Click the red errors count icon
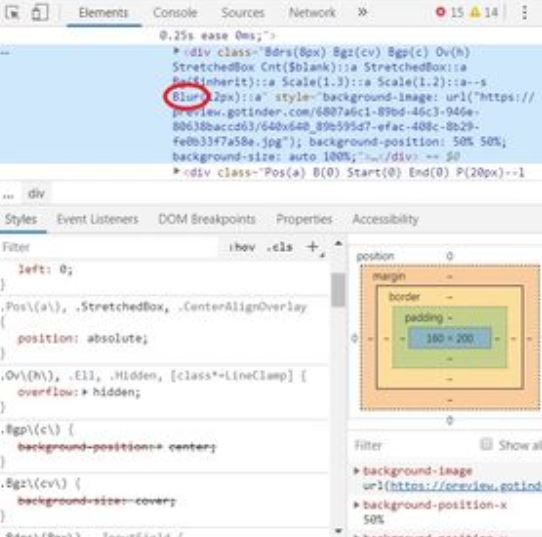Screen dimensions: 542x537 pos(440,12)
